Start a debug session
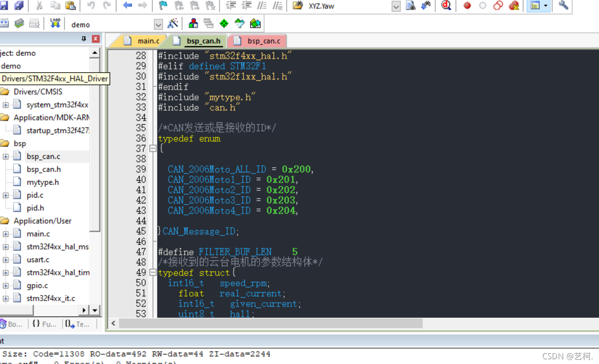 click(x=446, y=6)
